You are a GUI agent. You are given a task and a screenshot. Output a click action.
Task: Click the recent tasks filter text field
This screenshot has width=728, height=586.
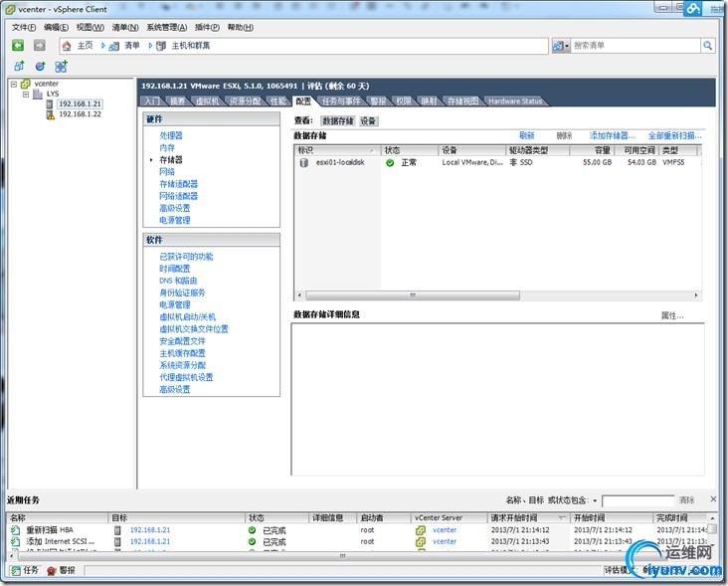637,500
